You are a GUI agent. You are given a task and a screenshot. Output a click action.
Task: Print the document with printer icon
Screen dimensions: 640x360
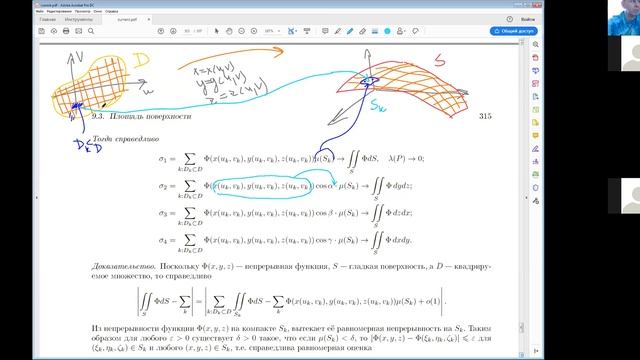pos(66,31)
